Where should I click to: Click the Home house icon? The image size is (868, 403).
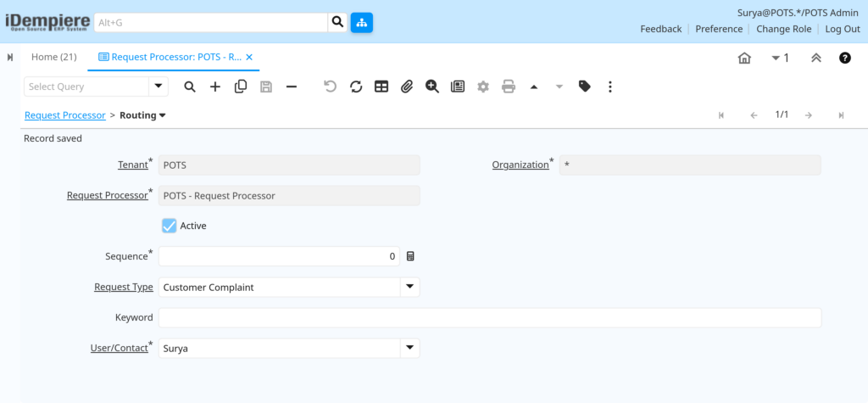[744, 58]
